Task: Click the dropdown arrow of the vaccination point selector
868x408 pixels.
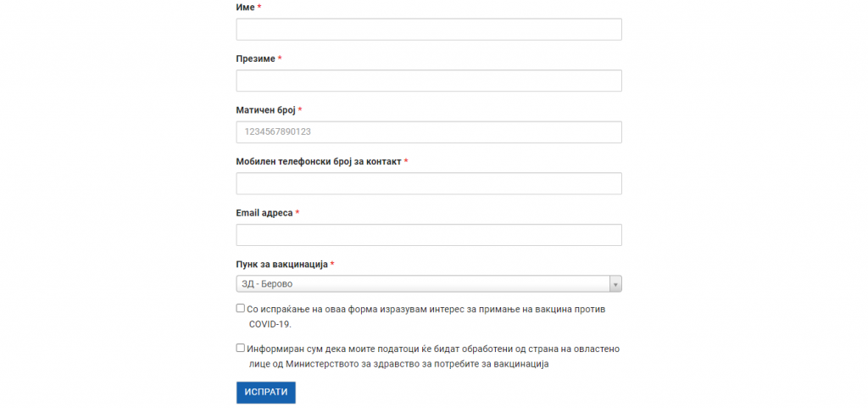Action: 616,284
